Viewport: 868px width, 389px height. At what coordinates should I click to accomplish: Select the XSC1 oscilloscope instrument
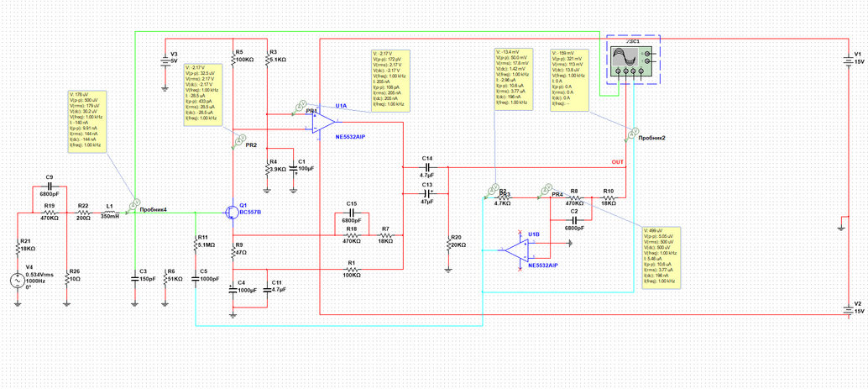point(633,60)
